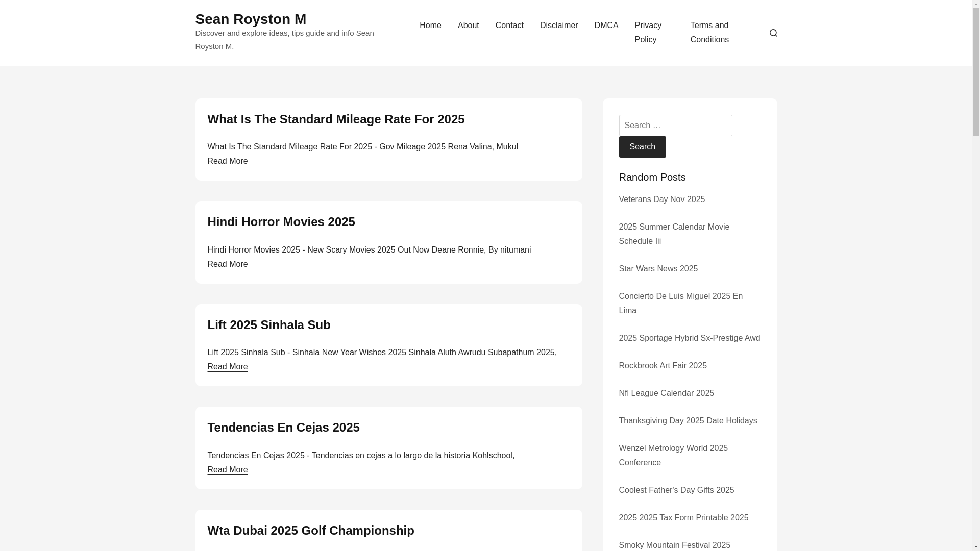Open Rockbrook Art Fair 2025 link
This screenshot has height=551, width=980.
663,366
